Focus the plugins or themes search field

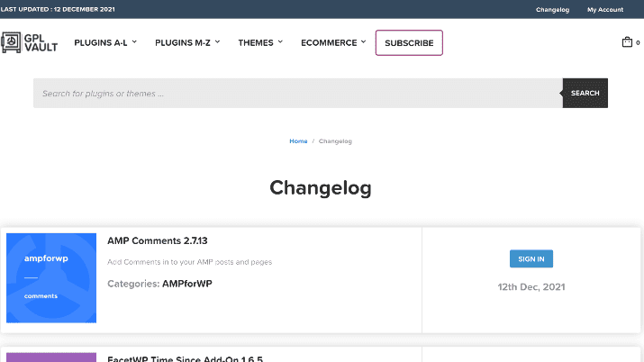[x=298, y=93]
